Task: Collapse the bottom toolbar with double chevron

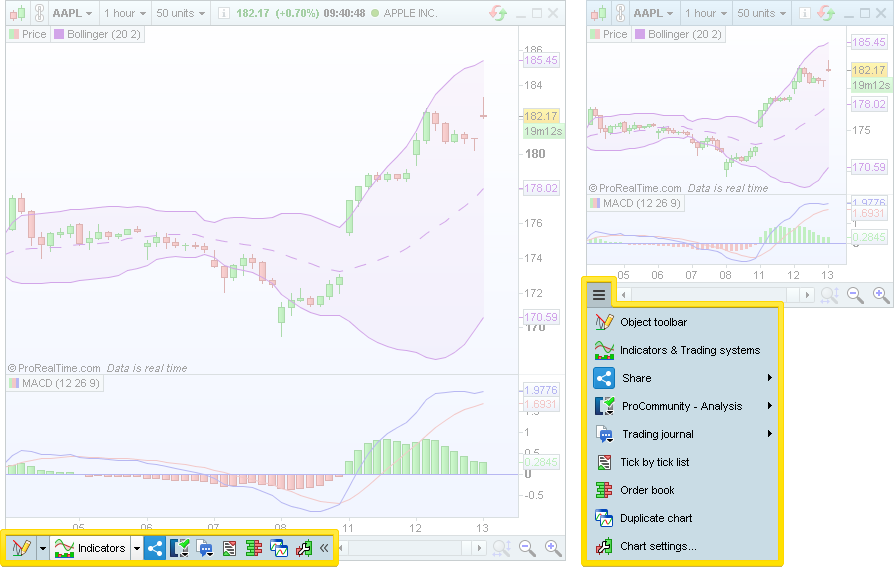Action: click(x=324, y=548)
